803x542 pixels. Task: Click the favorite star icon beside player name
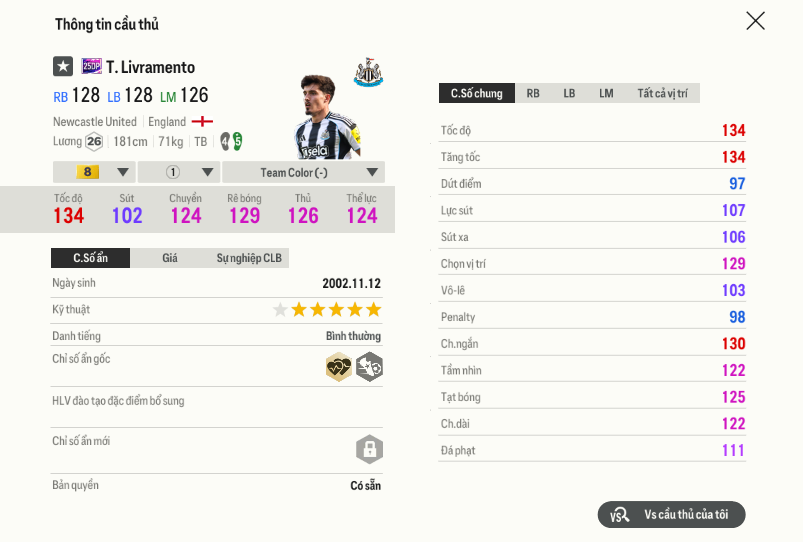pyautogui.click(x=63, y=67)
